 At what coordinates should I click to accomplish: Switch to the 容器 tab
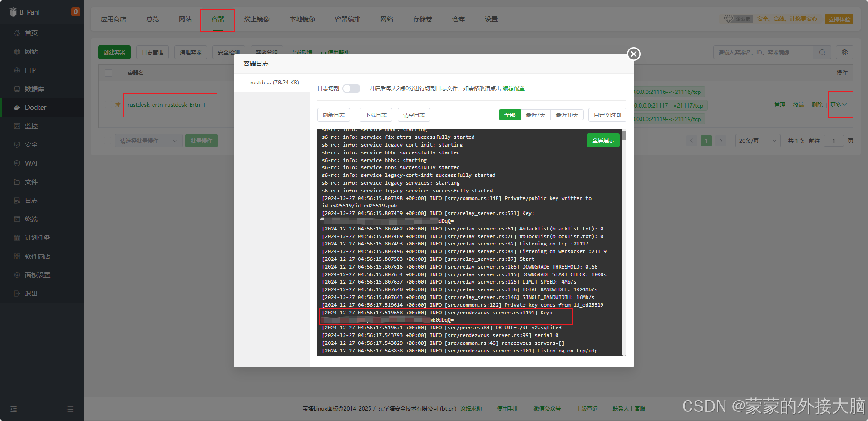[x=218, y=19]
